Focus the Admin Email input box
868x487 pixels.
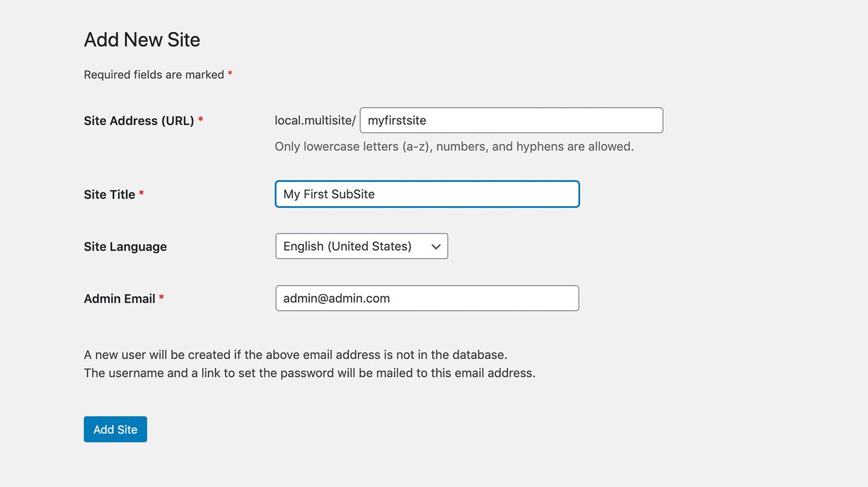pyautogui.click(x=426, y=298)
